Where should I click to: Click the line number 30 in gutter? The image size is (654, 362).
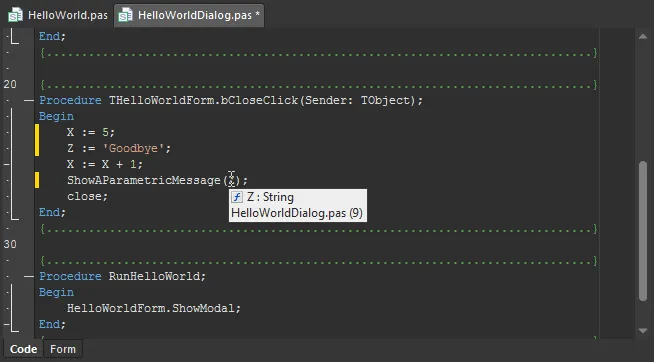point(10,244)
